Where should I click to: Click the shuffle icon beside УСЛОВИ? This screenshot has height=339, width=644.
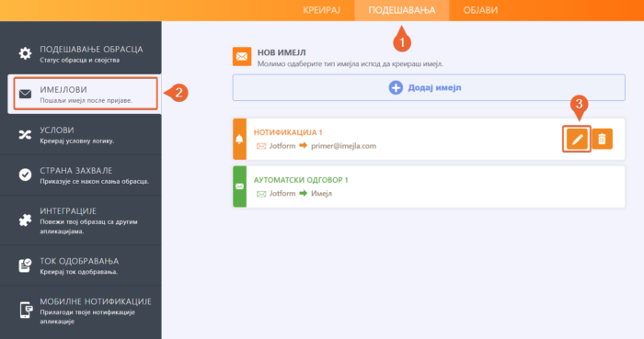[25, 134]
